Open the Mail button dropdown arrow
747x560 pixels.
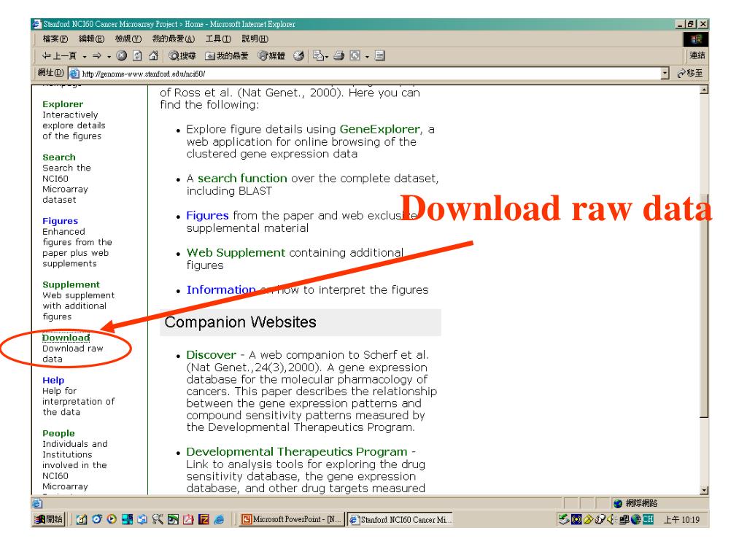point(326,57)
